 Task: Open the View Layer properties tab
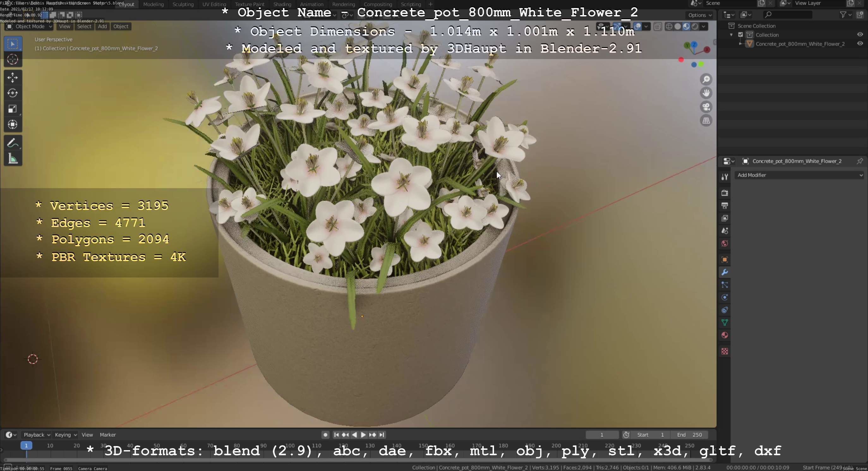click(x=725, y=218)
